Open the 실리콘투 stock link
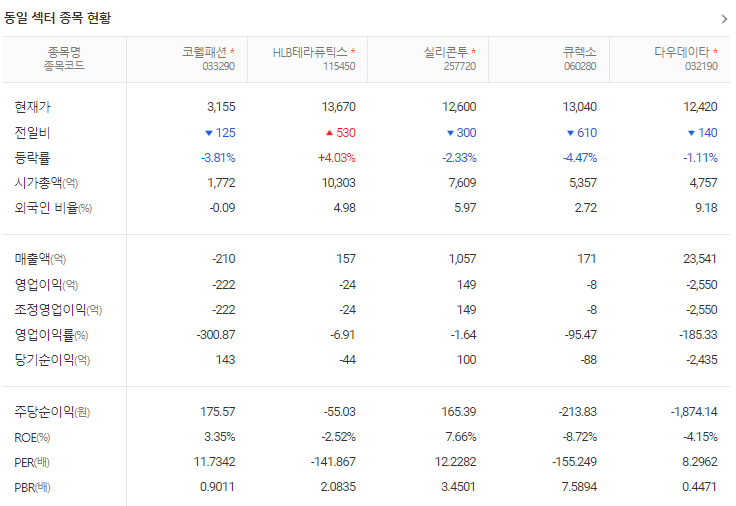The width and height of the screenshot is (736, 506). point(446,52)
